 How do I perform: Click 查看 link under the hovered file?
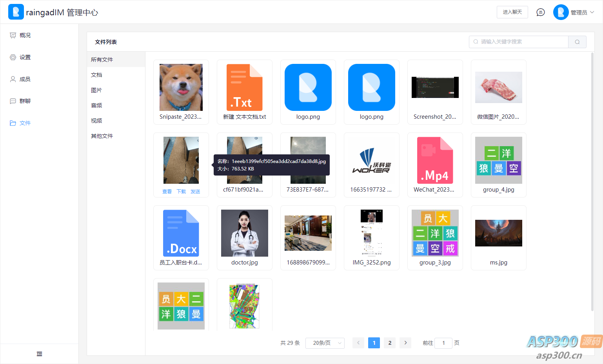[167, 192]
